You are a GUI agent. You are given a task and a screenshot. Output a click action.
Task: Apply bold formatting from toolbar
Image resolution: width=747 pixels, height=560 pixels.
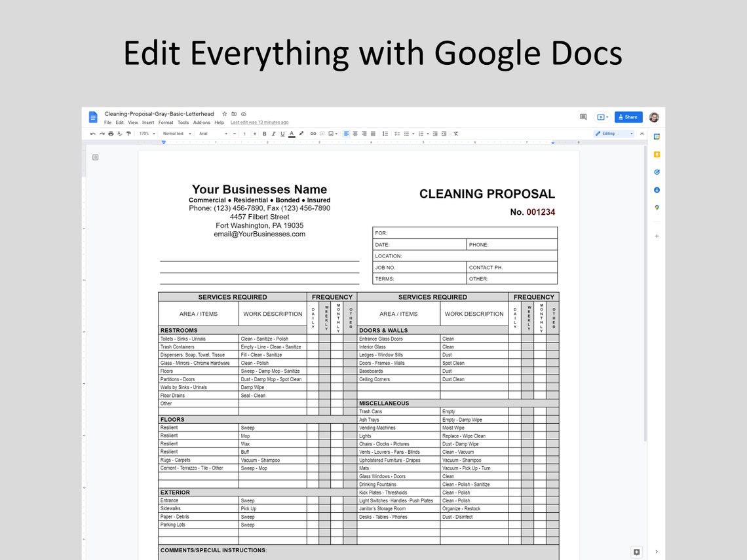coord(264,133)
